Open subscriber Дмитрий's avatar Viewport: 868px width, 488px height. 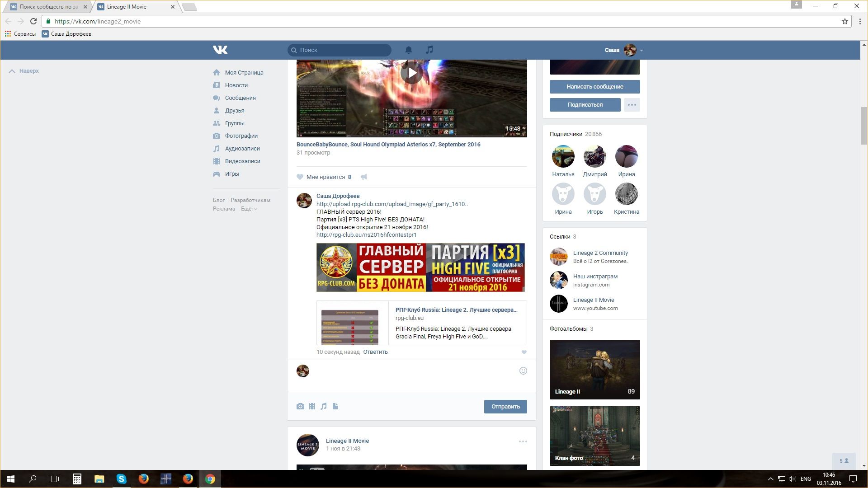click(x=595, y=156)
